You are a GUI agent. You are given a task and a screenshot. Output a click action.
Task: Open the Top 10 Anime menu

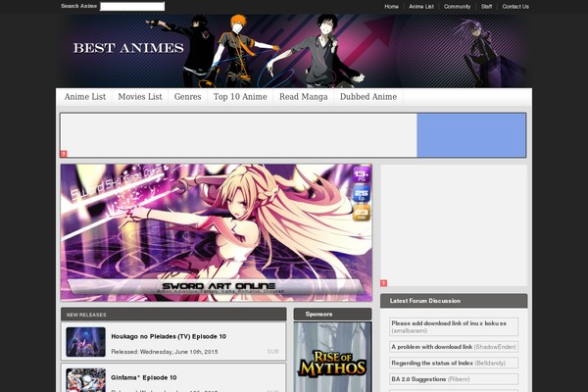pos(240,97)
